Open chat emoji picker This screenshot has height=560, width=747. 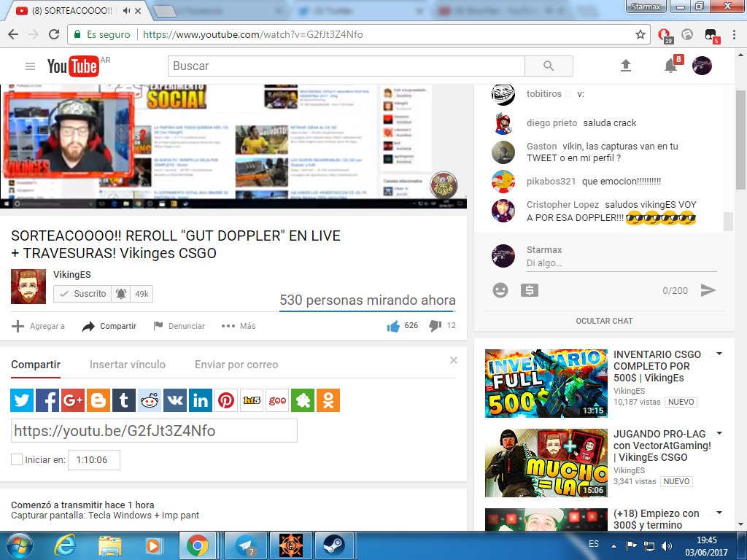[x=500, y=290]
